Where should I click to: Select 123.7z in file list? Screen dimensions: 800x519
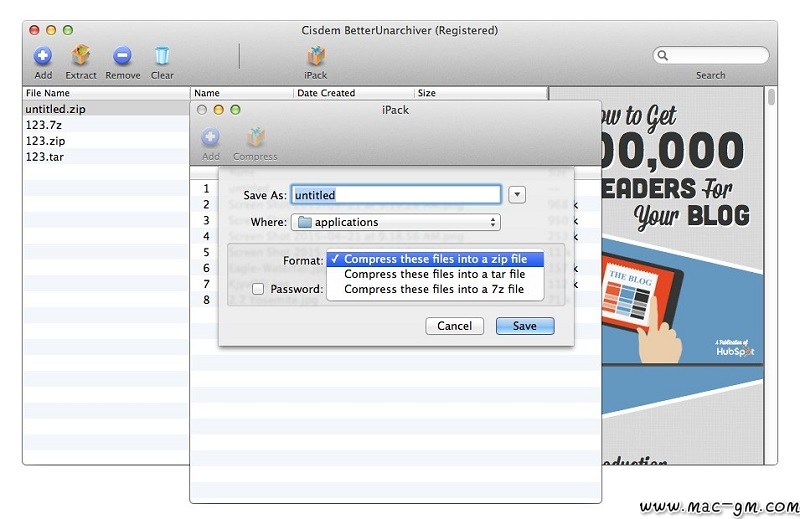click(x=106, y=125)
